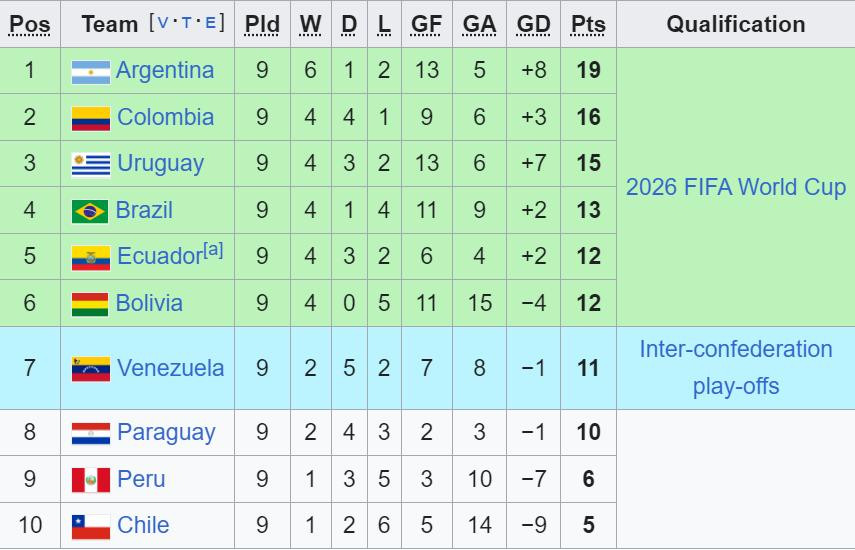855x550 pixels.
Task: Open the Argentina team link
Action: click(x=164, y=71)
